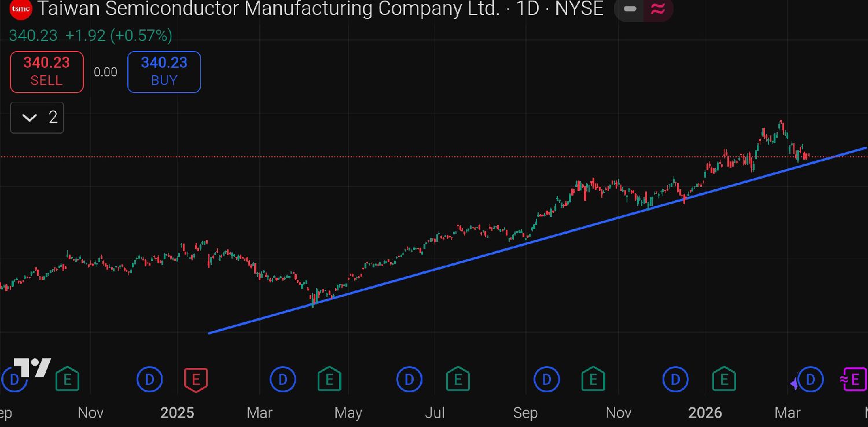Click the gray dash badge beside NYSE
The width and height of the screenshot is (868, 427).
coord(630,9)
